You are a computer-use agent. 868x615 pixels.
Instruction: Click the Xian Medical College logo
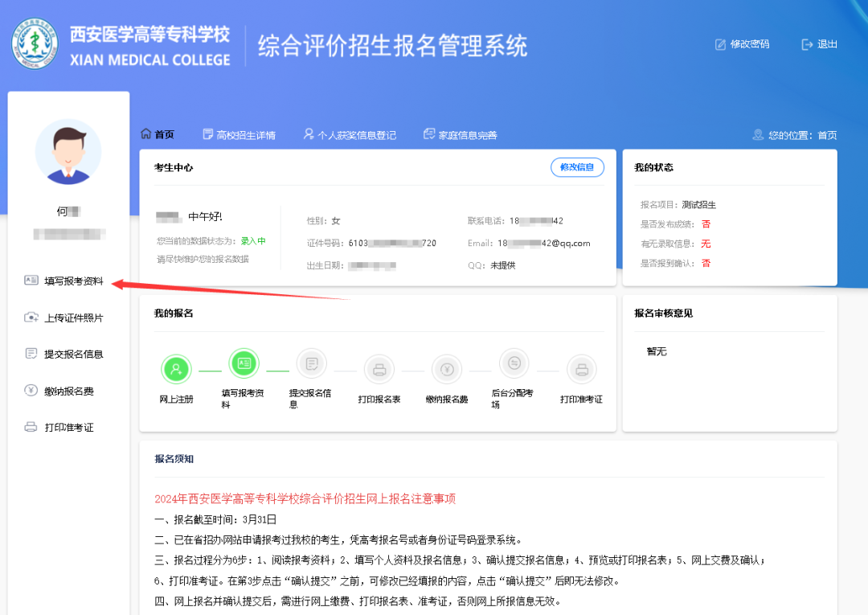tap(35, 43)
